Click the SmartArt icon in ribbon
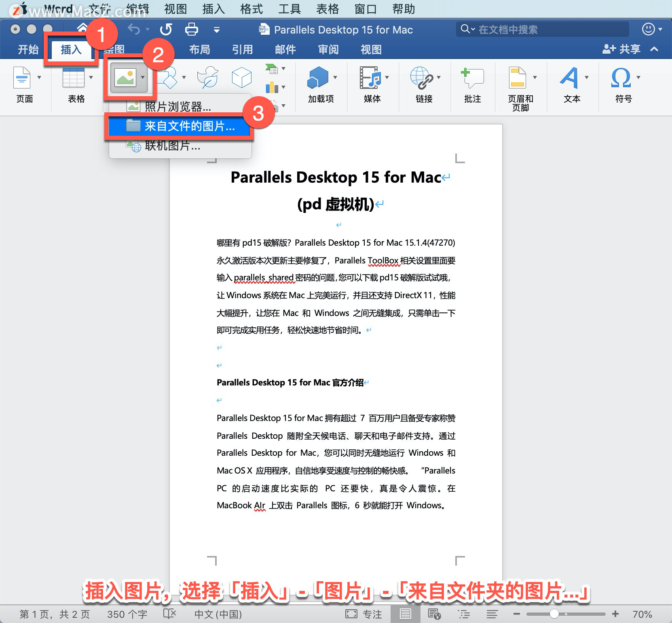Viewport: 672px width, 623px height. 271,69
